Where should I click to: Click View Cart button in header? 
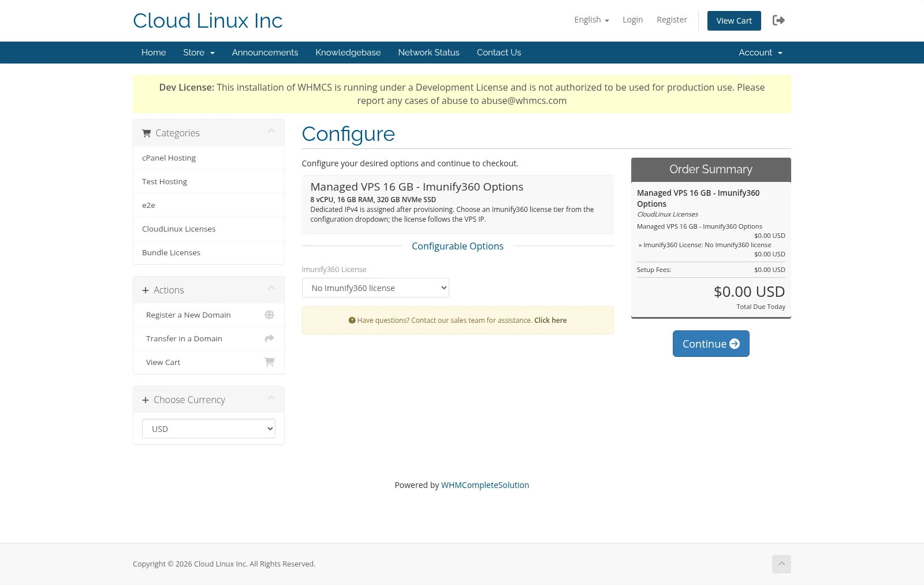coord(734,21)
